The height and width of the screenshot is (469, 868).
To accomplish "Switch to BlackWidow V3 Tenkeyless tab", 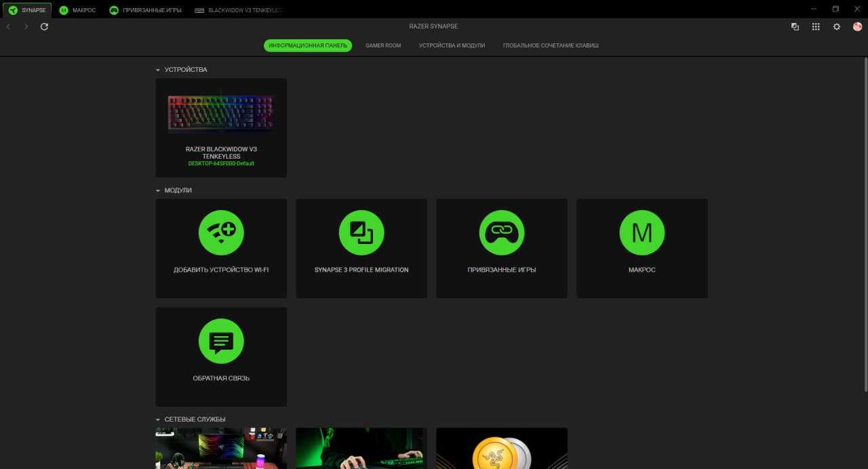I will (239, 10).
